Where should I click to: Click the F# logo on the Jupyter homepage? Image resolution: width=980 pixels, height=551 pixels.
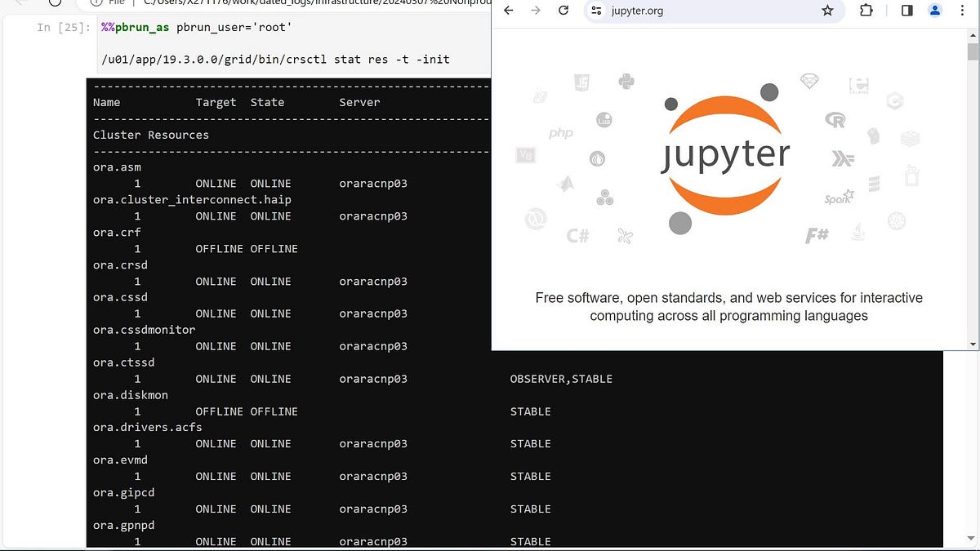pos(817,234)
